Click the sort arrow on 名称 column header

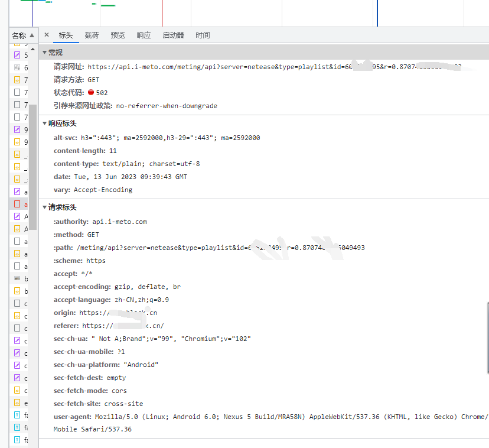[31, 35]
